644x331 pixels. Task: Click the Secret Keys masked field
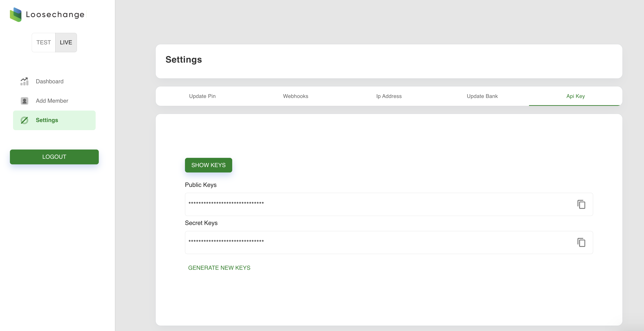click(x=375, y=242)
